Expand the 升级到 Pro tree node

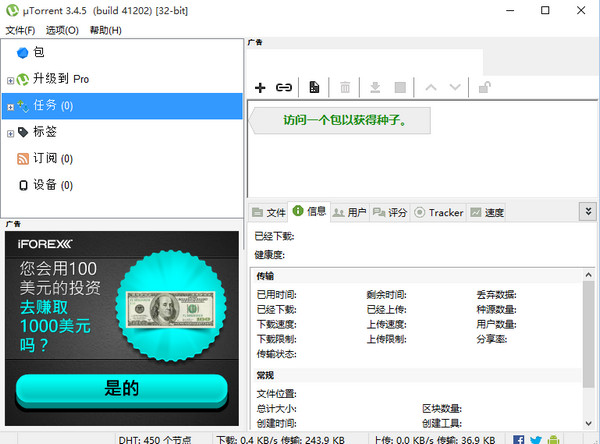(x=10, y=79)
